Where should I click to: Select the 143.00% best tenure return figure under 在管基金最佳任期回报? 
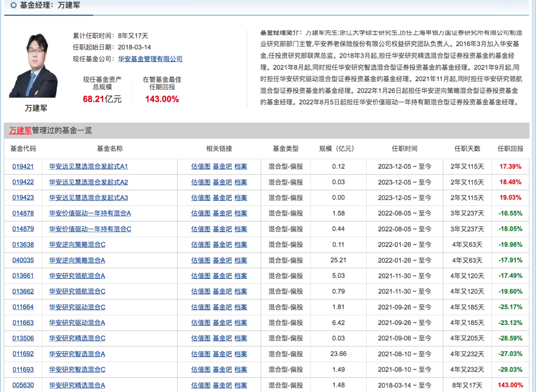[162, 99]
